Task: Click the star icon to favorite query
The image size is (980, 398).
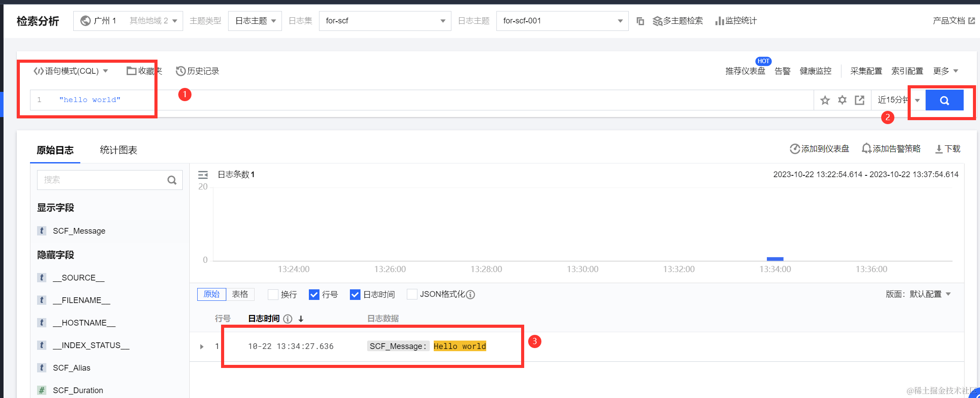Action: tap(825, 100)
